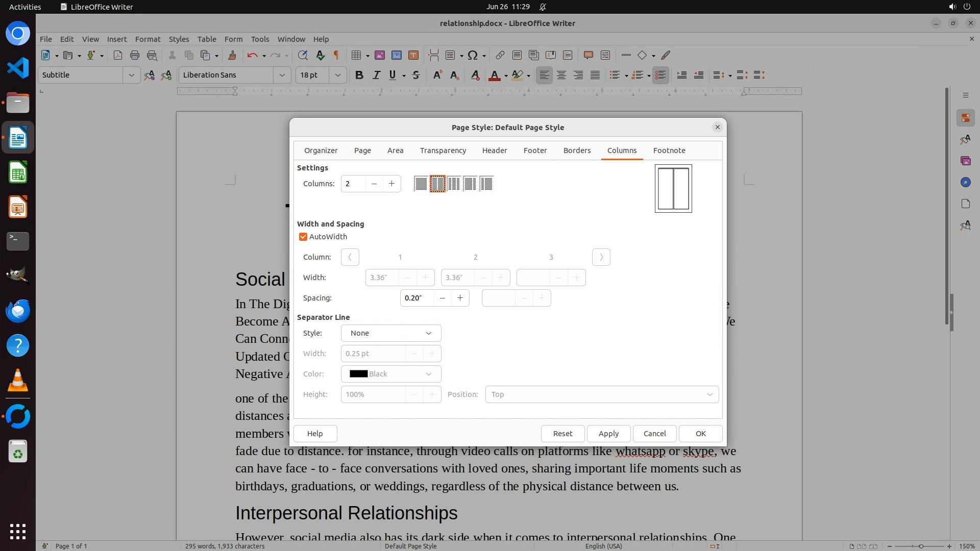Open the sidebar Navigator compass icon
This screenshot has width=980, height=551.
[965, 182]
